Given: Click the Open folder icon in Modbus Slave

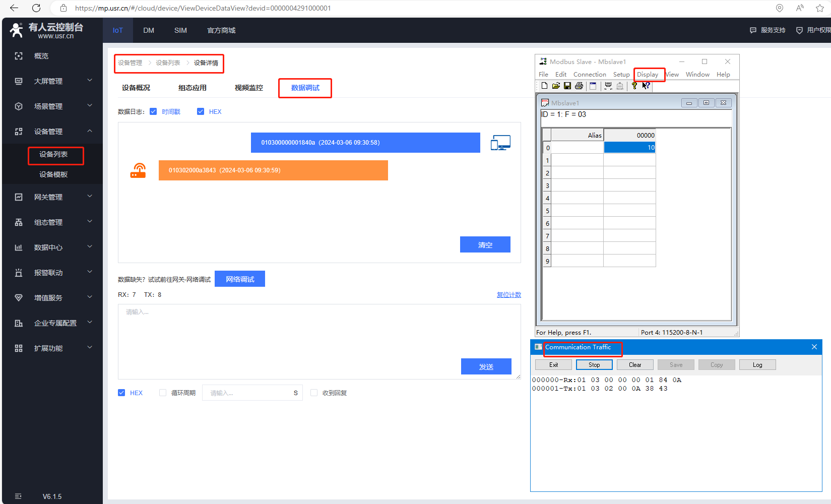Looking at the screenshot, I should click(x=556, y=86).
